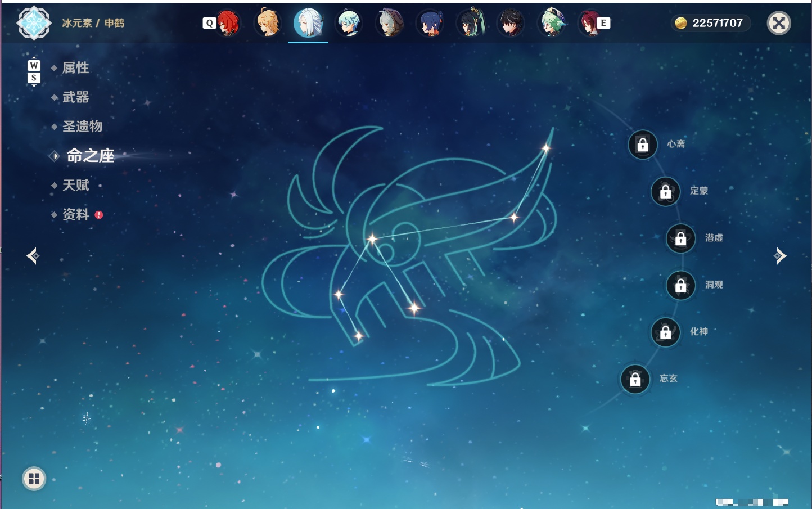Go to the 圣遗物 artifacts tab
The image size is (812, 509).
pos(83,127)
